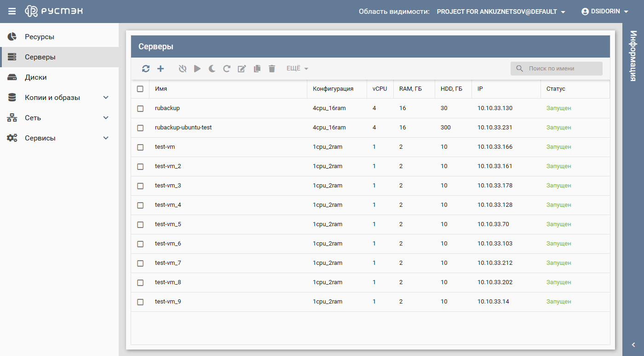Open Копии и образы menu item

[59, 98]
